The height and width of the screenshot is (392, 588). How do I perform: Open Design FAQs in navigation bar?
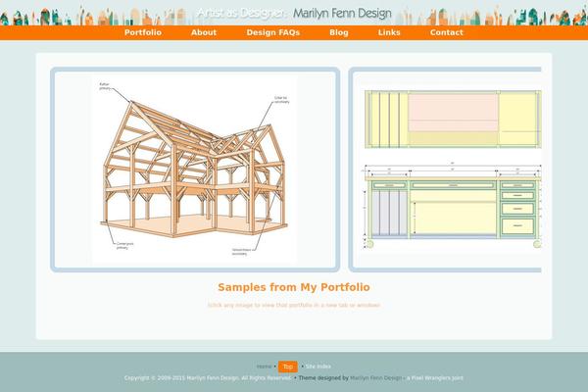[x=273, y=32]
